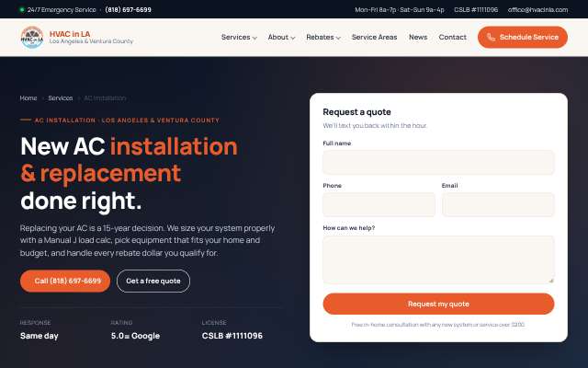This screenshot has width=588, height=368.
Task: Focus the Full name field
Action: pos(438,162)
